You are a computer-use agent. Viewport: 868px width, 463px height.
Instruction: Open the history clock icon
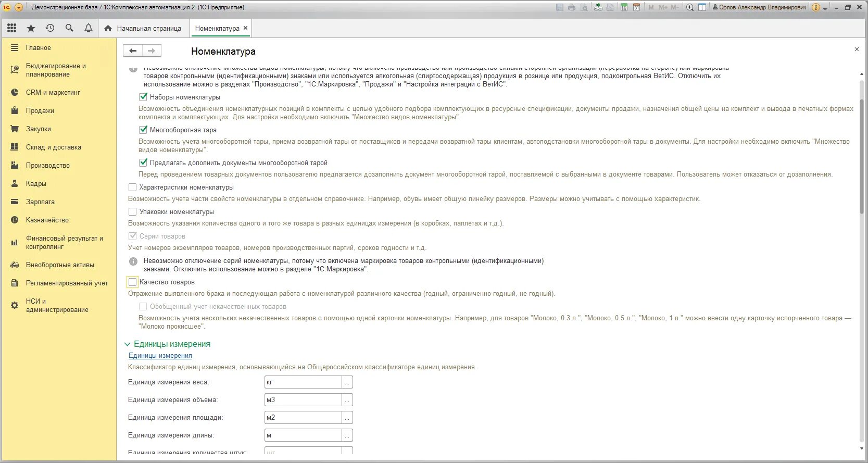pos(50,28)
